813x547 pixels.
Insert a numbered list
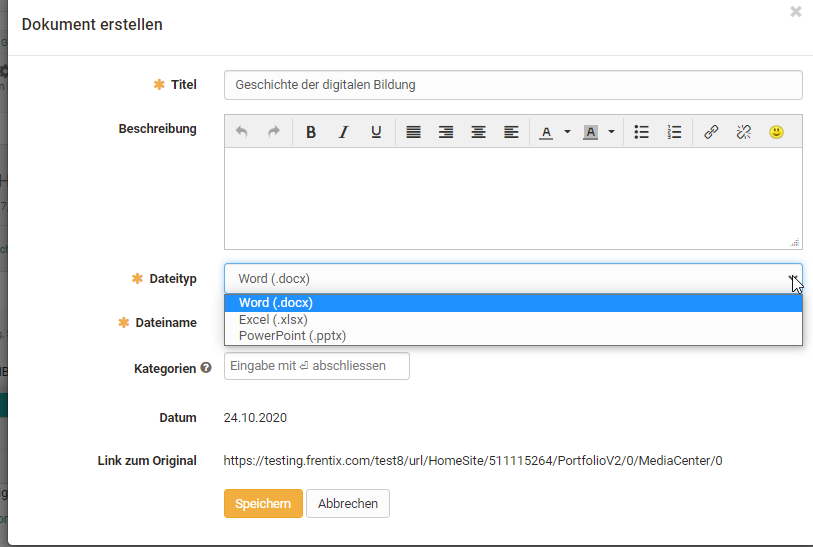pos(674,132)
